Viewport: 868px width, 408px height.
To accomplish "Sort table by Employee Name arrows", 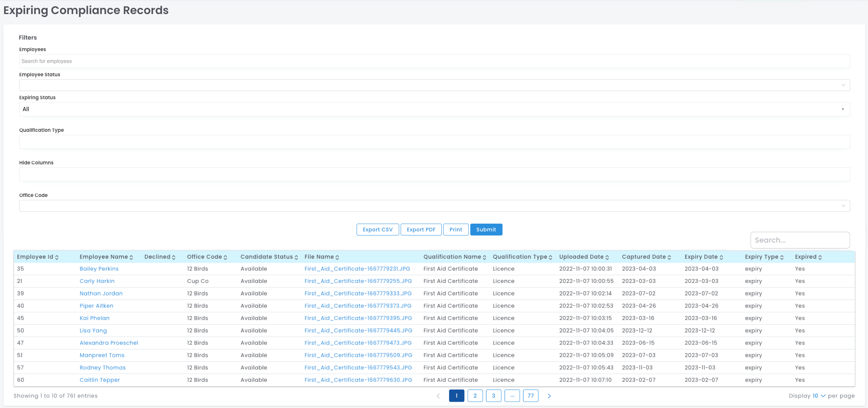I will (x=131, y=257).
